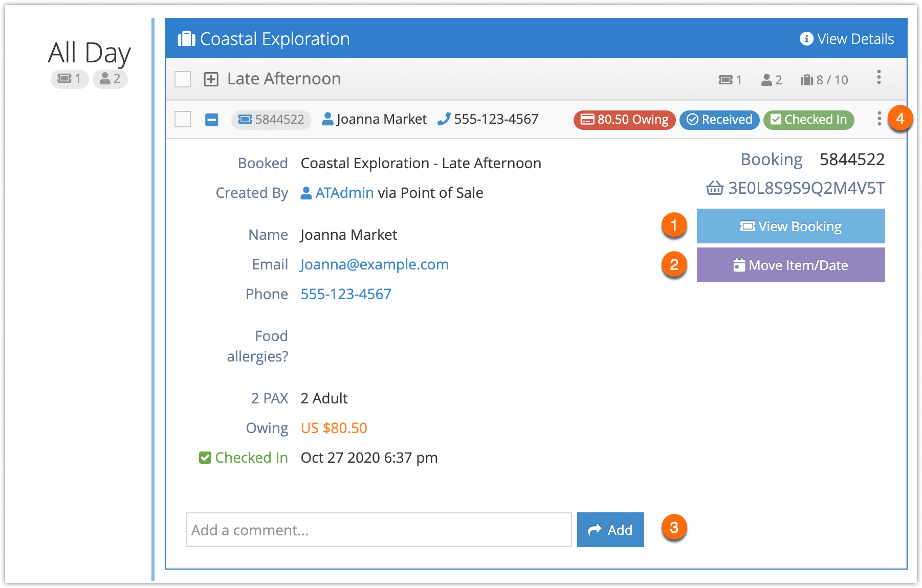Click the phone icon beside 555-123-4567 in booking row

[444, 119]
